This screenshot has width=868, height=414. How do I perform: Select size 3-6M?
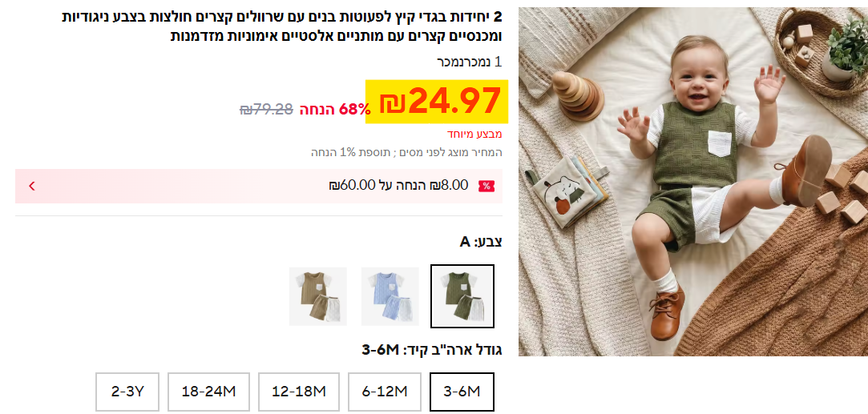pos(462,392)
